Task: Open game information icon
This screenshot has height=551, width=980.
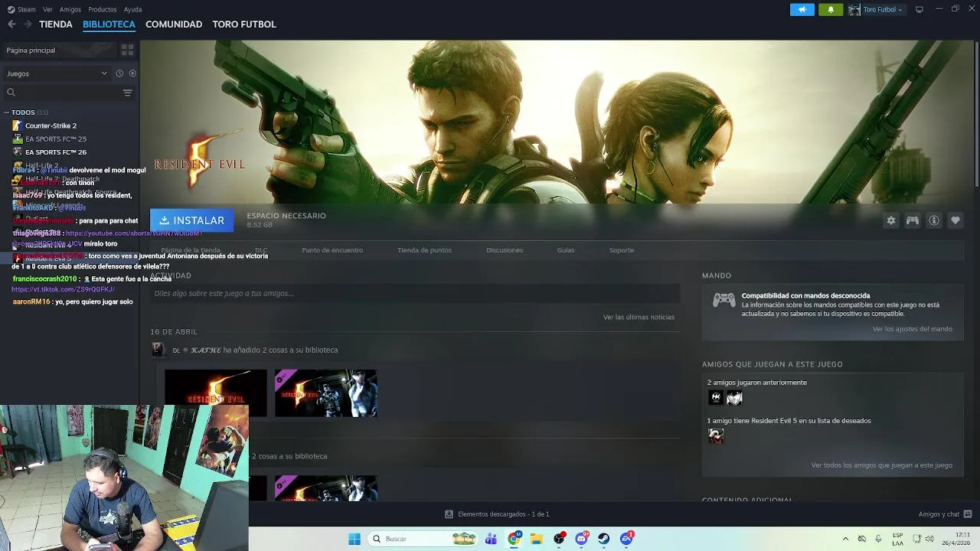Action: point(934,220)
